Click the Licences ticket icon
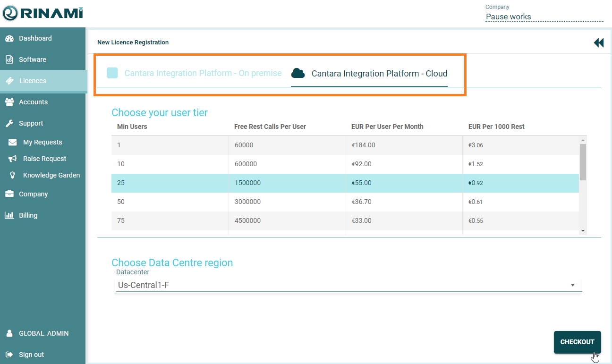The width and height of the screenshot is (612, 364). pyautogui.click(x=9, y=81)
